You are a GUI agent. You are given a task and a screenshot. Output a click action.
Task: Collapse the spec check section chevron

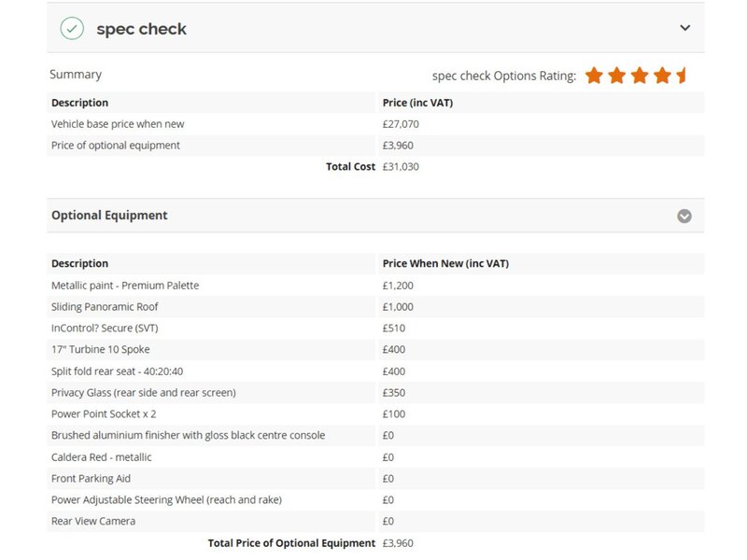click(x=684, y=28)
